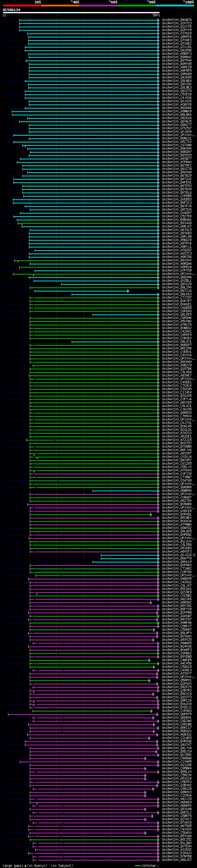Image resolution: width=197 pixels, height=868 pixels.
Task: Click label UniRef100_A7PY59
Action: (x=177, y=270)
